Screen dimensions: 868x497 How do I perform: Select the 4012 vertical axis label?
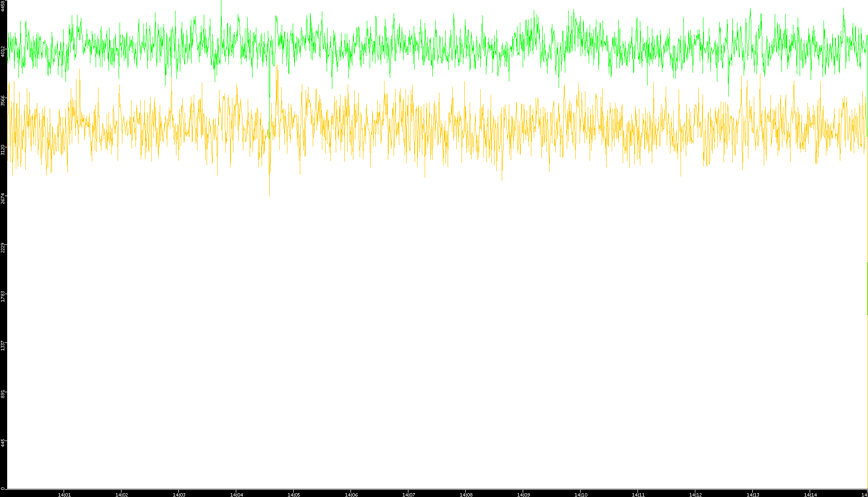[x=3, y=52]
